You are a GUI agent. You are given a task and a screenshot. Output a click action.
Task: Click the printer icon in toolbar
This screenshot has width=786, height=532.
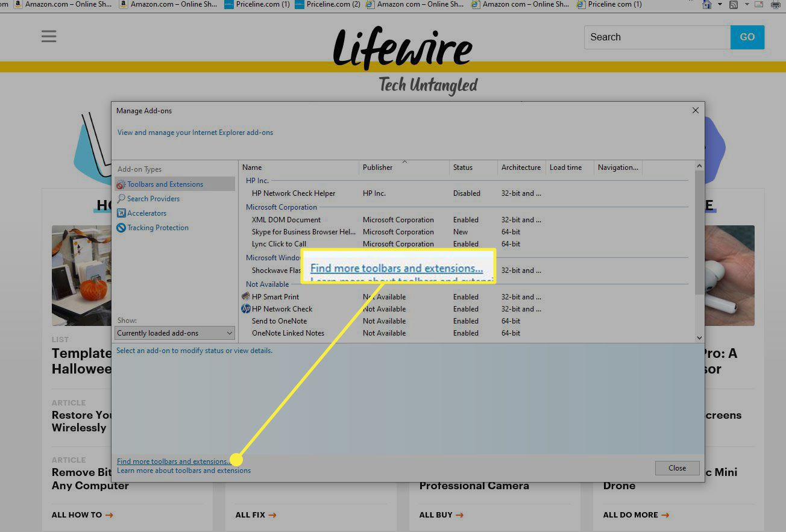click(776, 4)
